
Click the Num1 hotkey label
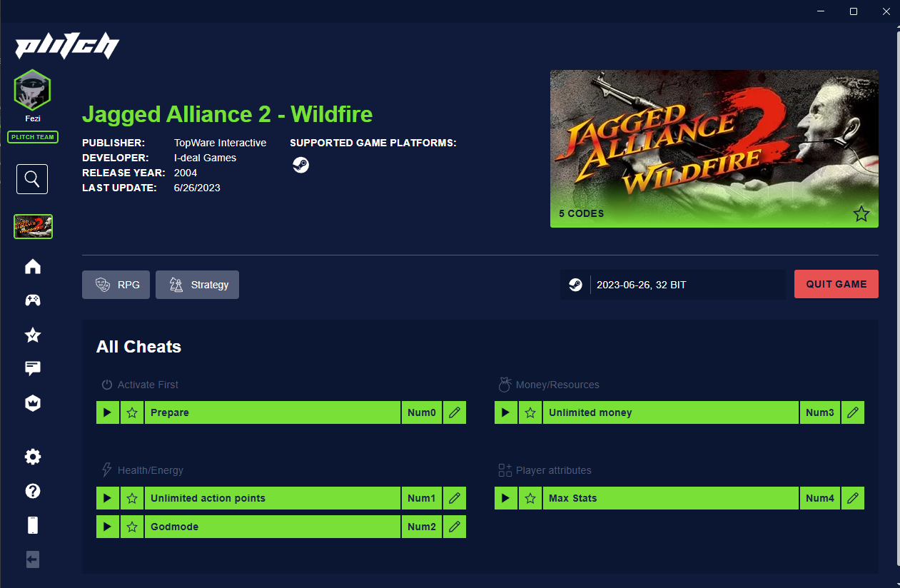coord(422,498)
